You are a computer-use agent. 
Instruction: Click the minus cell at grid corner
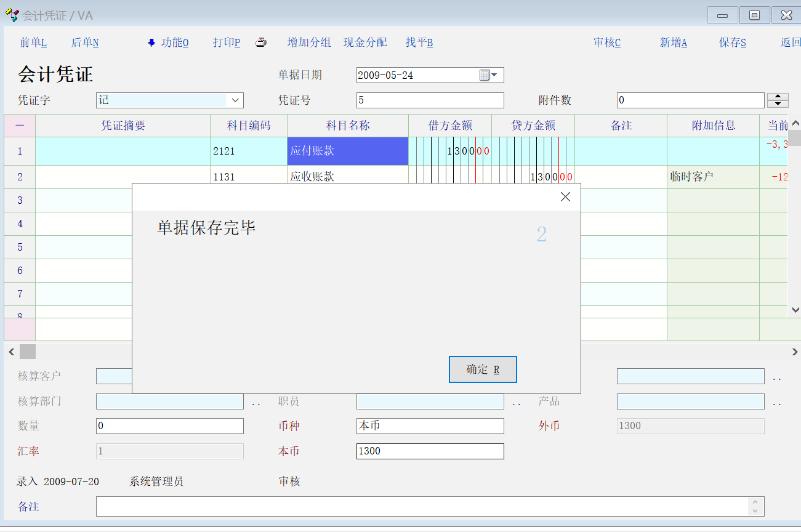coord(20,126)
